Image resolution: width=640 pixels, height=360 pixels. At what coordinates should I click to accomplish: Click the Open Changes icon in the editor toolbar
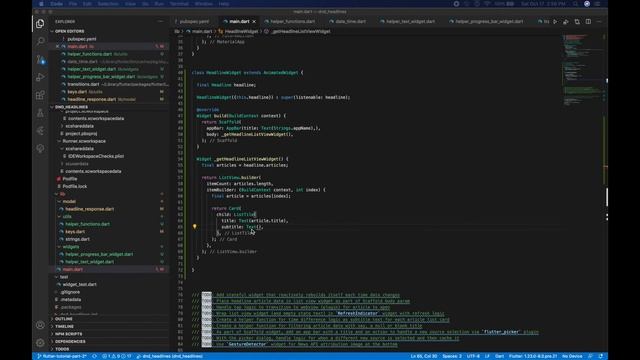(577, 22)
